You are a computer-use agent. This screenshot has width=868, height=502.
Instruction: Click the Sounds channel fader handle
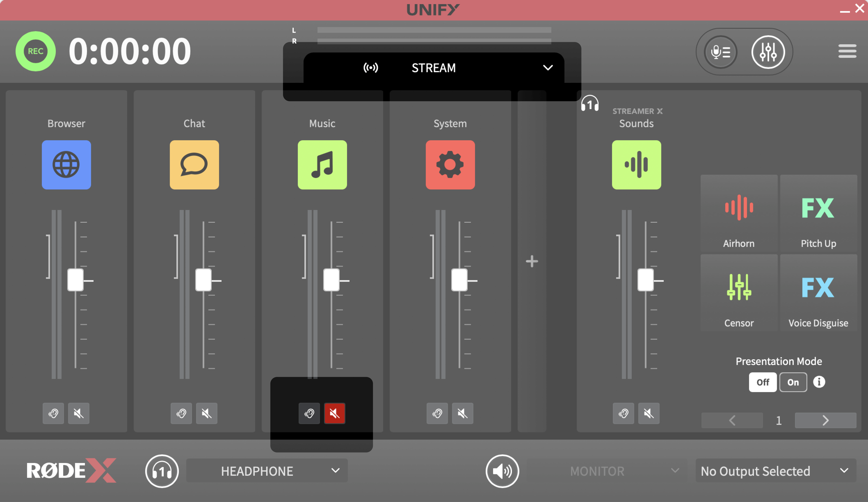[x=645, y=280]
